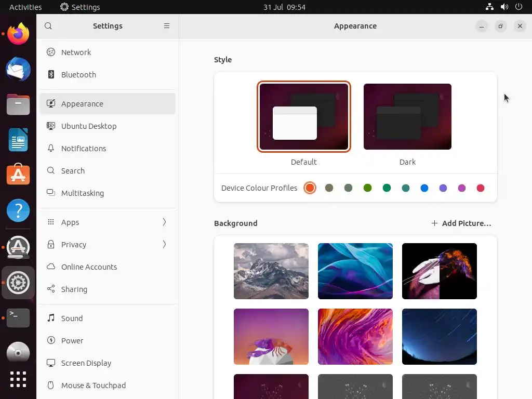532x399 pixels.
Task: Choose the red accent colour
Action: click(x=481, y=188)
